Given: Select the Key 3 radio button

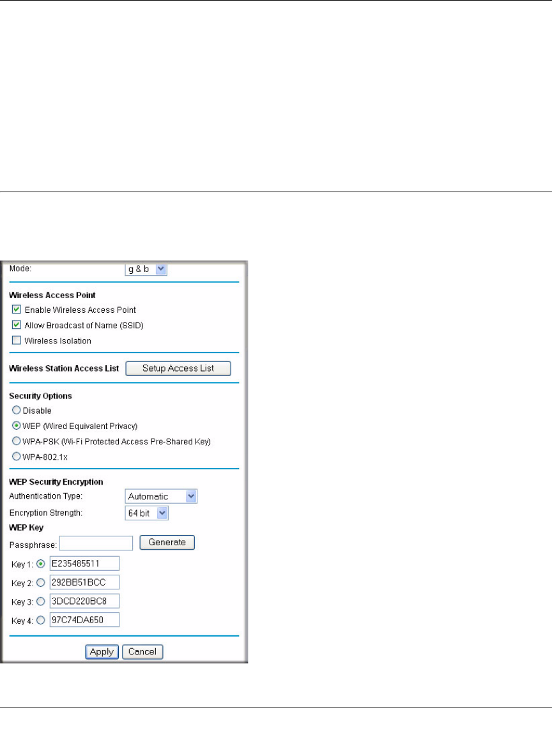Looking at the screenshot, I should pos(40,601).
